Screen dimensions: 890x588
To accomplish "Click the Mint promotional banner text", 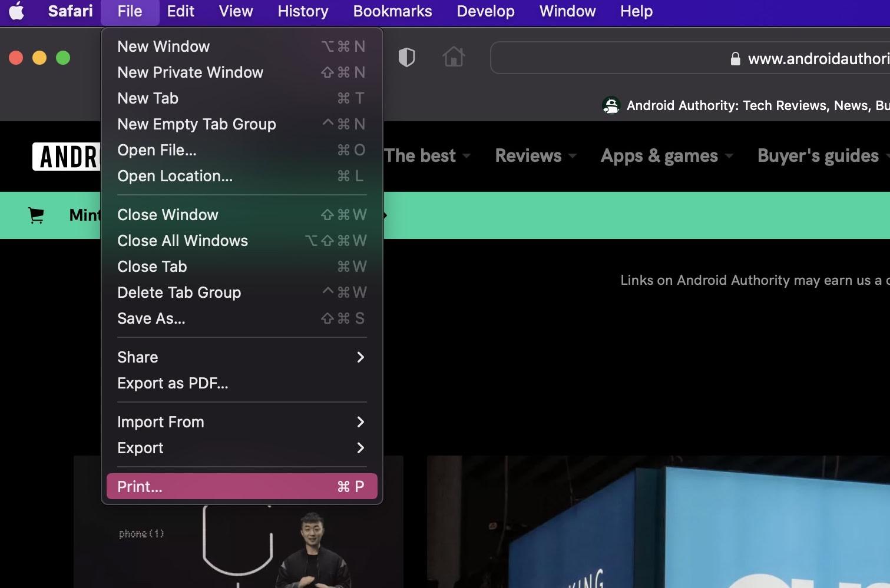I will coord(85,215).
